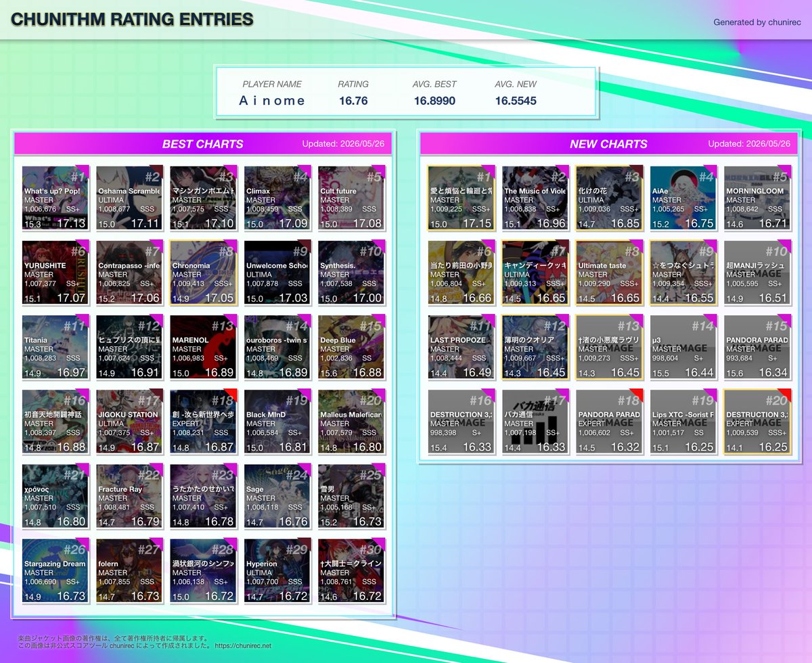Open the Contrapasso -inferno- chart card
Viewport: 812px width, 663px height.
pos(130,273)
